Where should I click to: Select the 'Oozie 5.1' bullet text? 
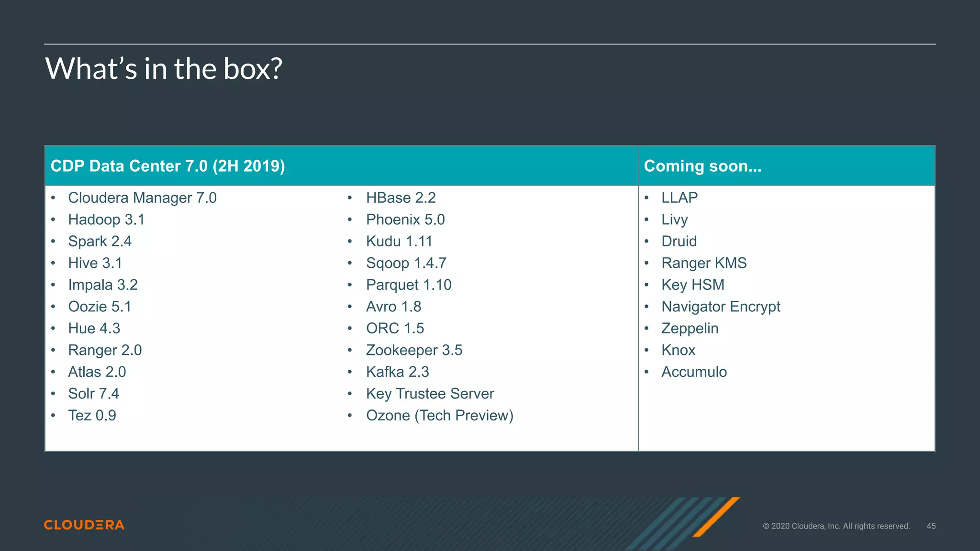[x=100, y=307]
